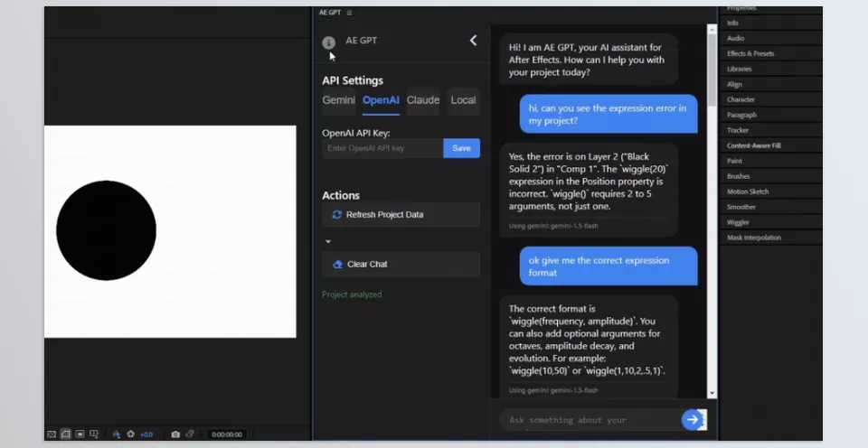Image resolution: width=868 pixels, height=448 pixels.
Task: Expand the small arrow under Actions
Action: (x=328, y=242)
